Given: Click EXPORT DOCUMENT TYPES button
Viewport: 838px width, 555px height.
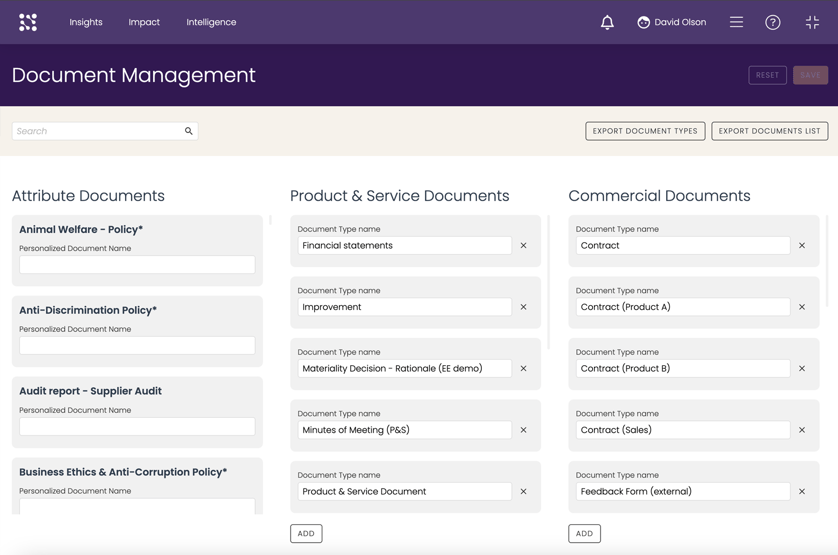Looking at the screenshot, I should click(x=645, y=131).
